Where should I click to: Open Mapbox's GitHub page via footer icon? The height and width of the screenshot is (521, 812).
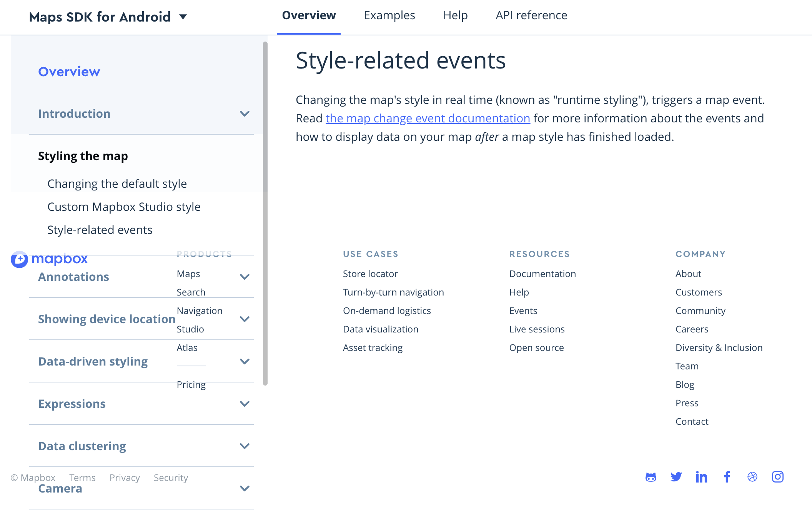point(651,477)
